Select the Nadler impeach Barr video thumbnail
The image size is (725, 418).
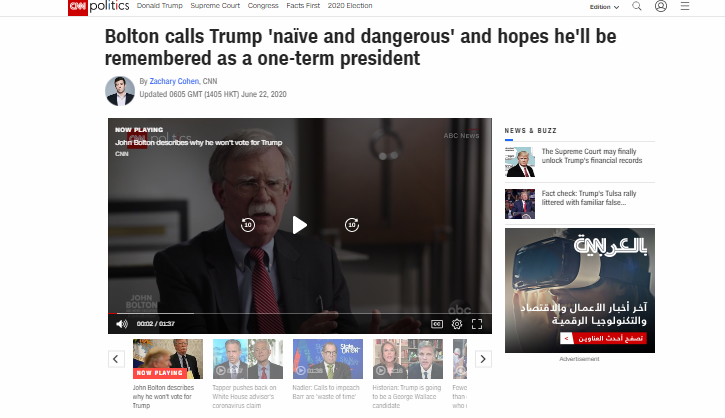pos(328,359)
